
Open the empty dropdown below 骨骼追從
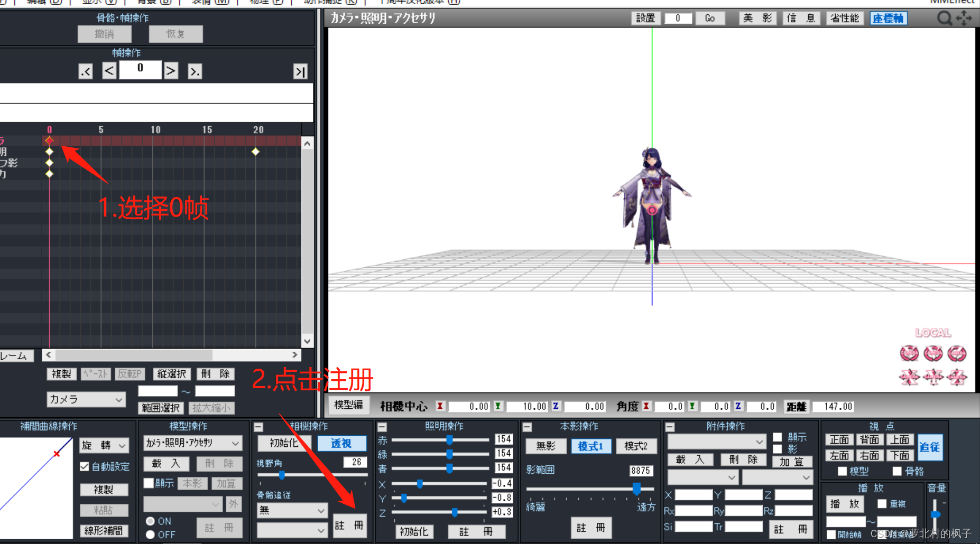[x=292, y=530]
